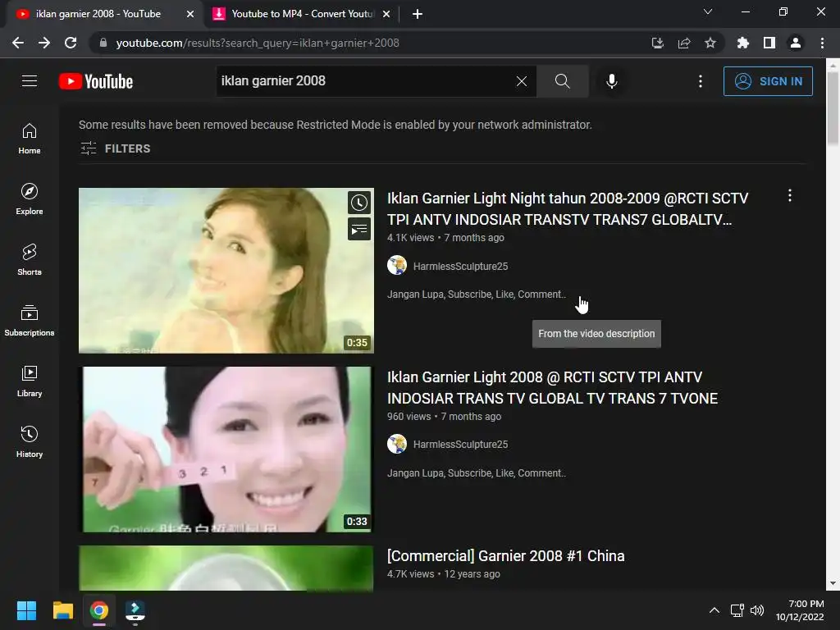Open Chrome extensions puzzle icon
840x630 pixels.
[x=743, y=43]
